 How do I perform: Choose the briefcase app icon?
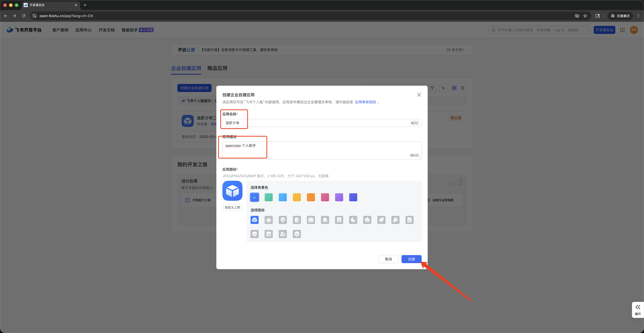311,220
